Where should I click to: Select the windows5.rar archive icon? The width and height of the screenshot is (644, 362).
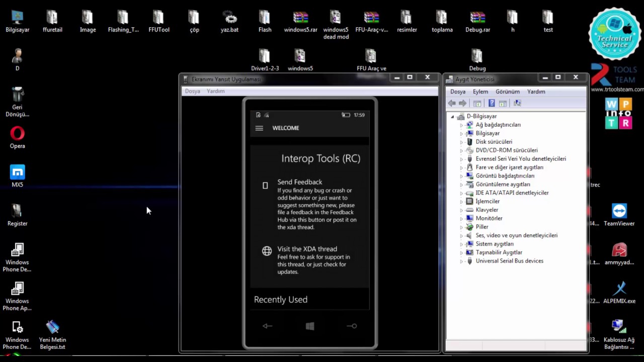(x=300, y=21)
